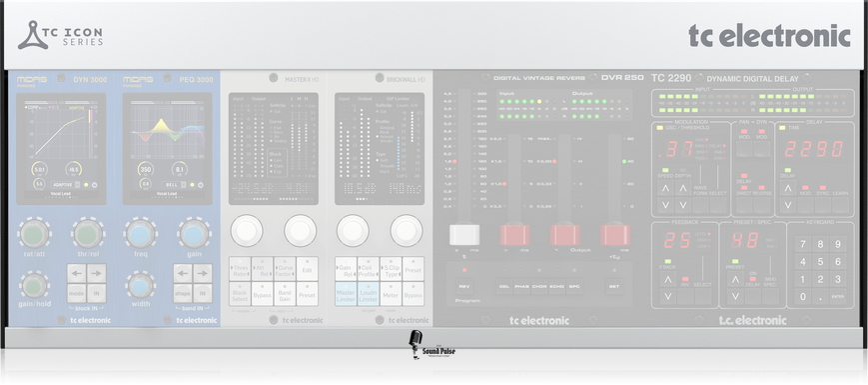Click the TC 2290 DEPTH up arrow

click(x=682, y=188)
